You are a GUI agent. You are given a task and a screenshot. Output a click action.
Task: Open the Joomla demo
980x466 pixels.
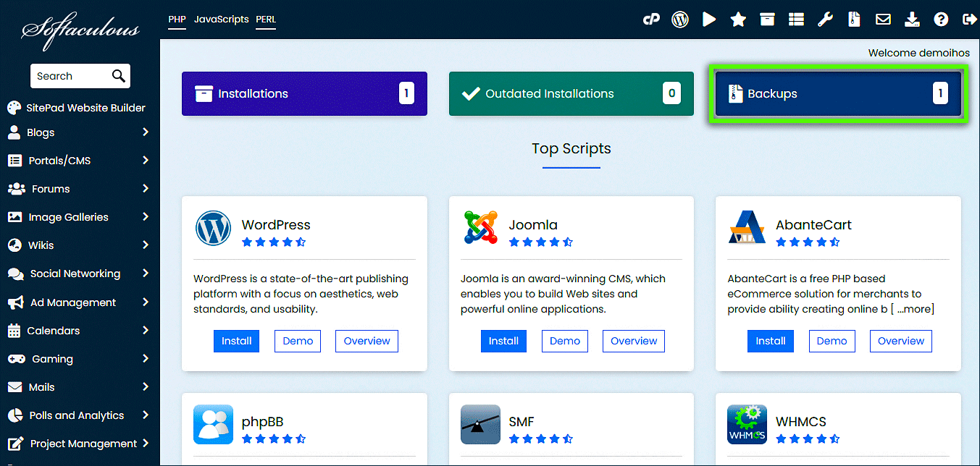point(564,341)
